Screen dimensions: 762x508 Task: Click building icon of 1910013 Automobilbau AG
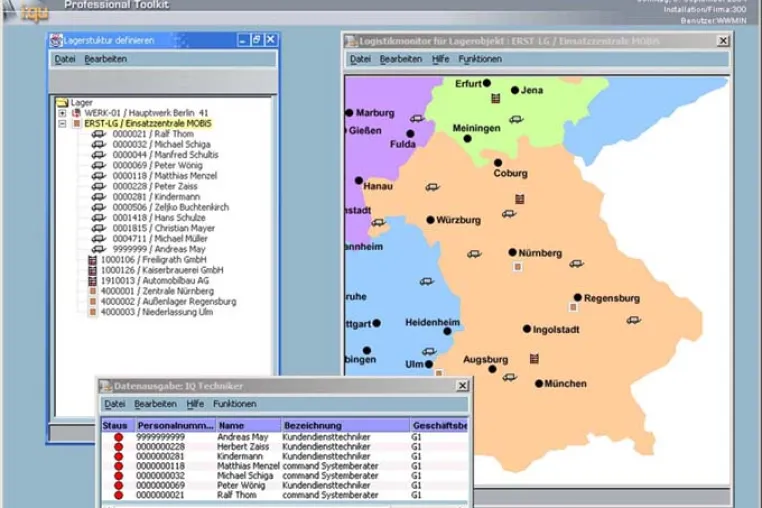[92, 281]
